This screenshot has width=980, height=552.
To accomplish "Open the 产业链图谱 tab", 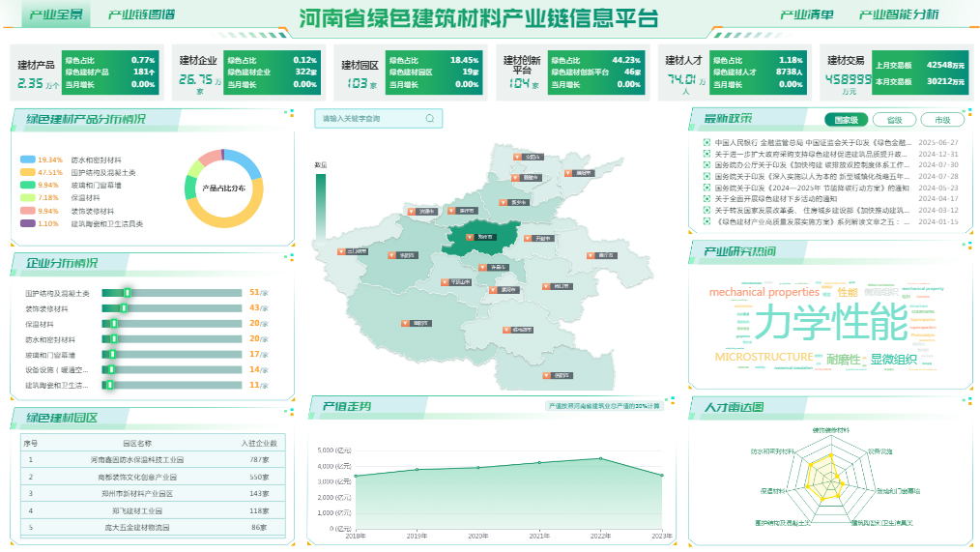I will click(141, 15).
